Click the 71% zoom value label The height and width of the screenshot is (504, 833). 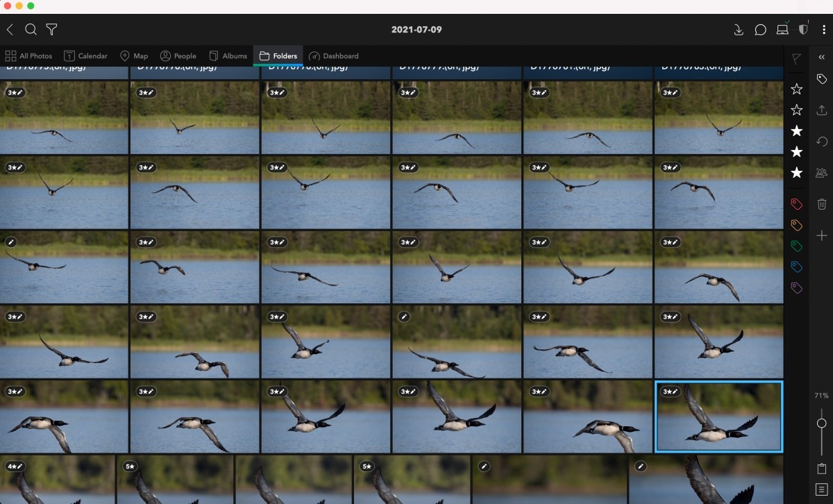(x=821, y=396)
